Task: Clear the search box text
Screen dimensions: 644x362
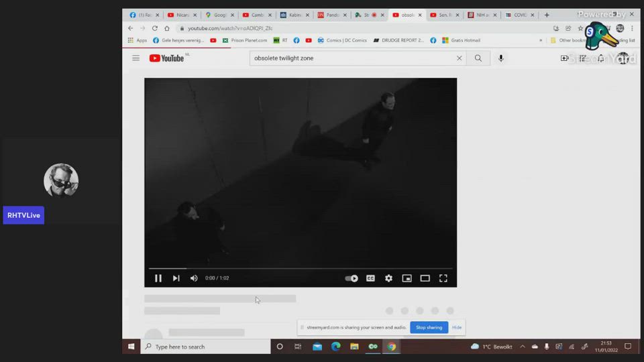Action: [459, 58]
